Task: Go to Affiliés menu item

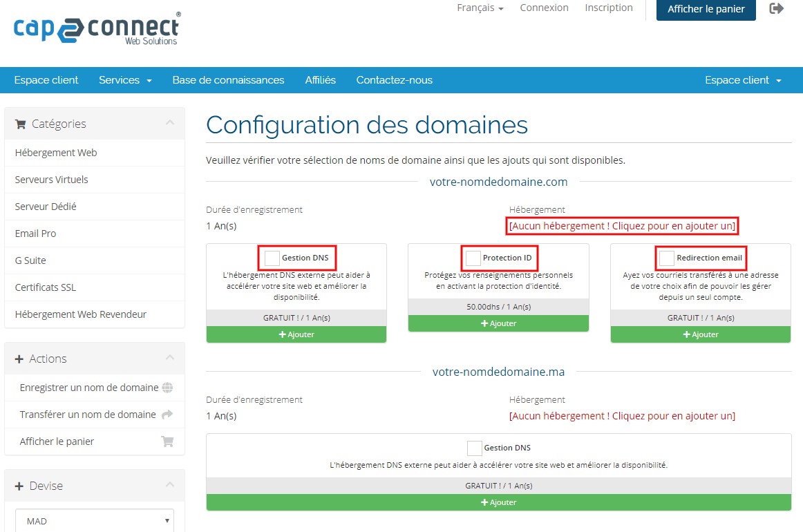Action: (321, 80)
